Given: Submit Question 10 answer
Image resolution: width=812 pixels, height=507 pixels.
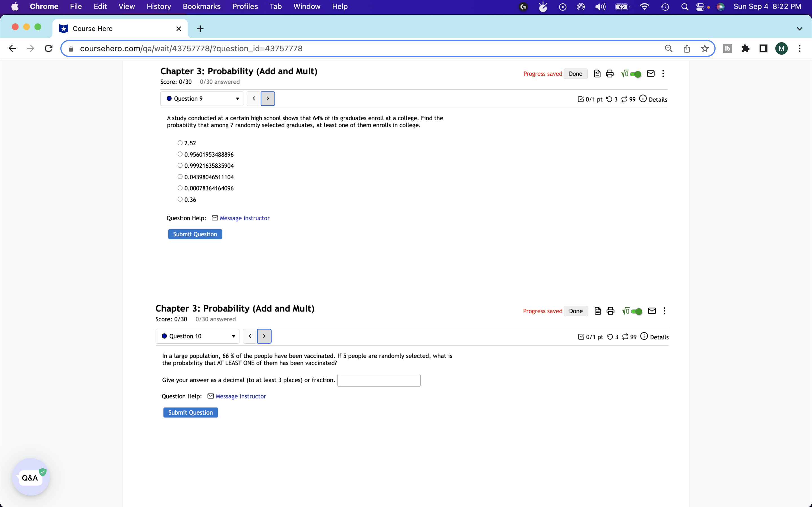Looking at the screenshot, I should (x=190, y=412).
